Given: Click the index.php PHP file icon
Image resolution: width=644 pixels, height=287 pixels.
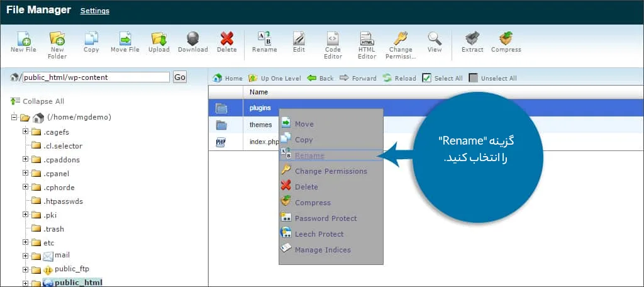Looking at the screenshot, I should 221,142.
